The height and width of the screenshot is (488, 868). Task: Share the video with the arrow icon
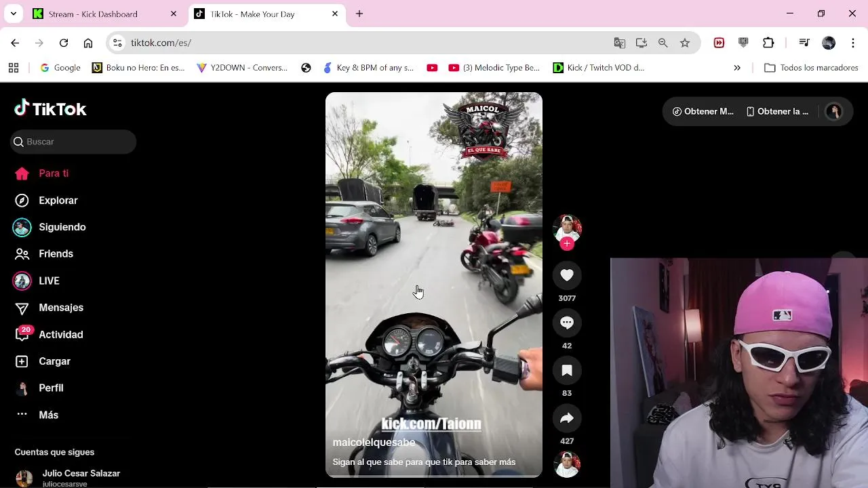[x=567, y=418]
